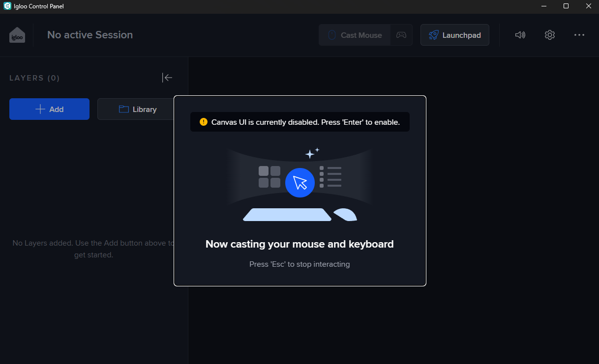The image size is (599, 364).
Task: Maximize the Igloo Control Panel window
Action: (x=566, y=6)
